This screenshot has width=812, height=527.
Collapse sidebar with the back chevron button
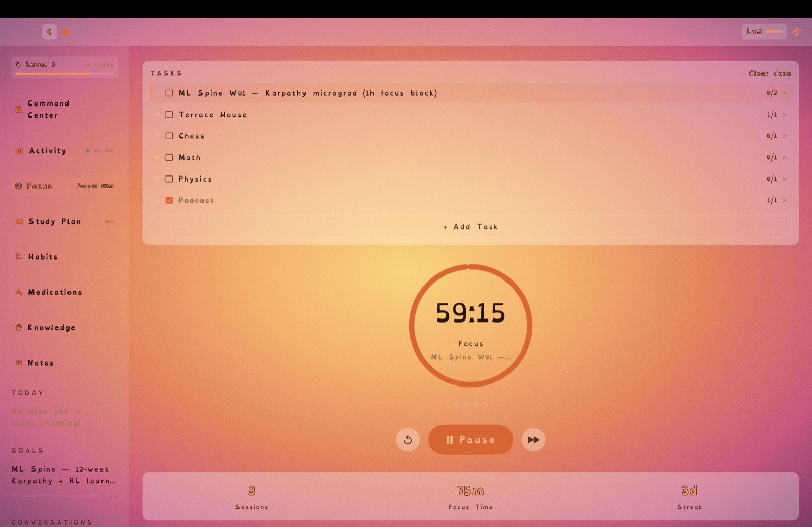pyautogui.click(x=49, y=31)
